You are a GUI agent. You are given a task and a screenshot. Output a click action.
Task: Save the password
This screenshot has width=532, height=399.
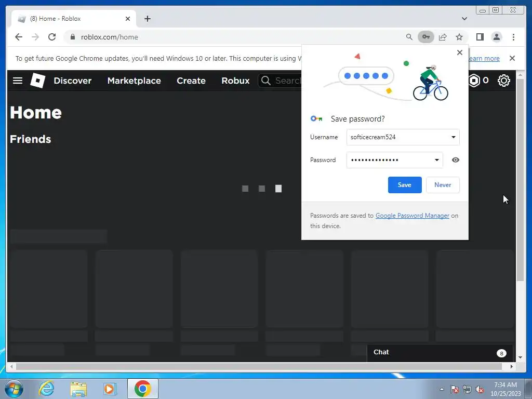[x=404, y=185]
